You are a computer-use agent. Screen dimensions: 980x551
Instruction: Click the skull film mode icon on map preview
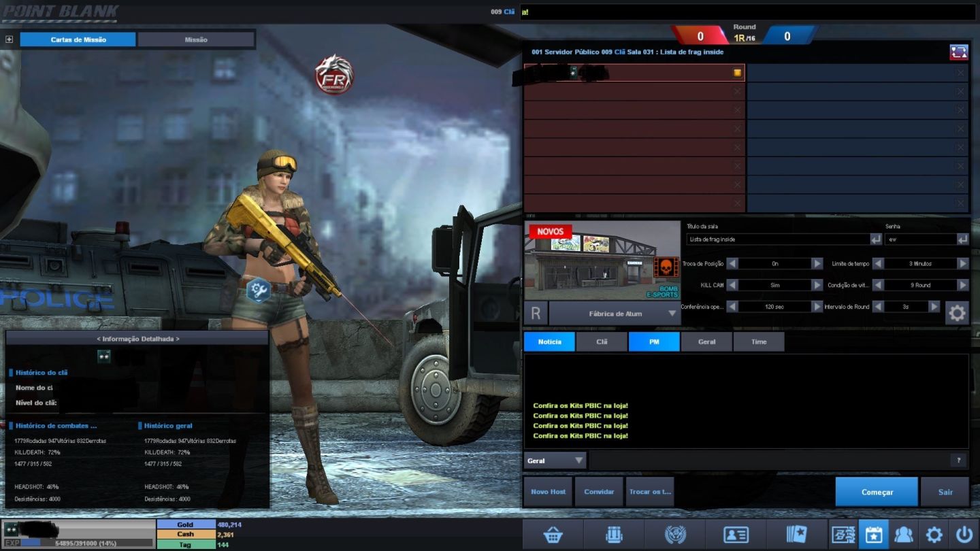666,269
